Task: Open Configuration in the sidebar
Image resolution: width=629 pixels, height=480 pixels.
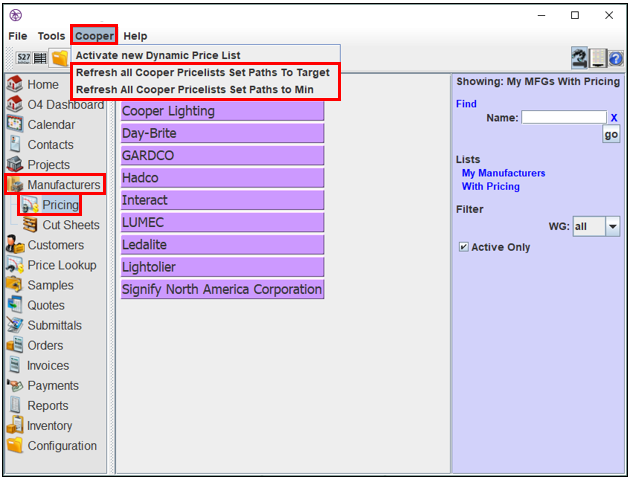Action: coord(52,446)
